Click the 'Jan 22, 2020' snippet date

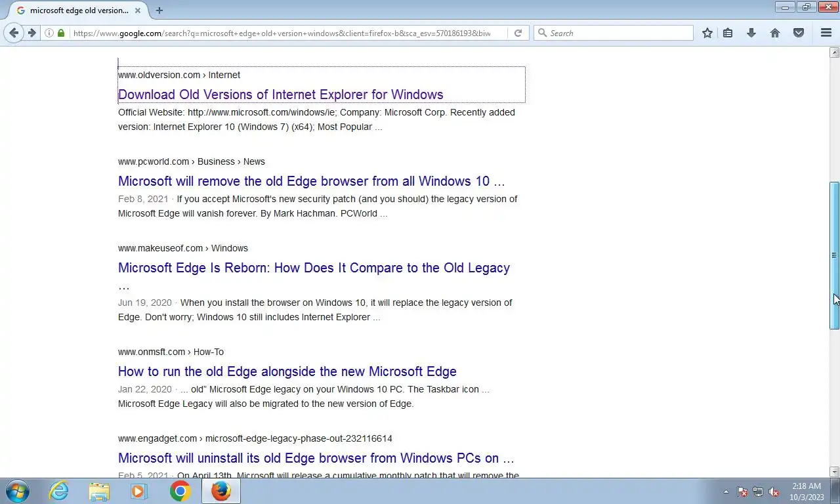pos(145,389)
